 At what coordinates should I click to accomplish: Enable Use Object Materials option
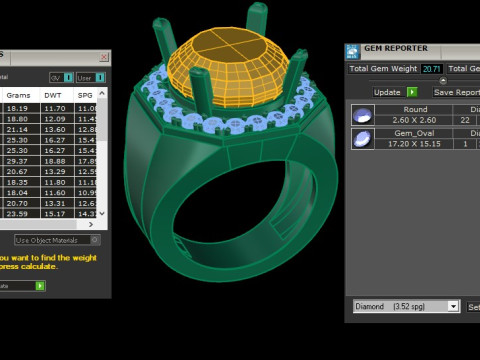[x=57, y=240]
